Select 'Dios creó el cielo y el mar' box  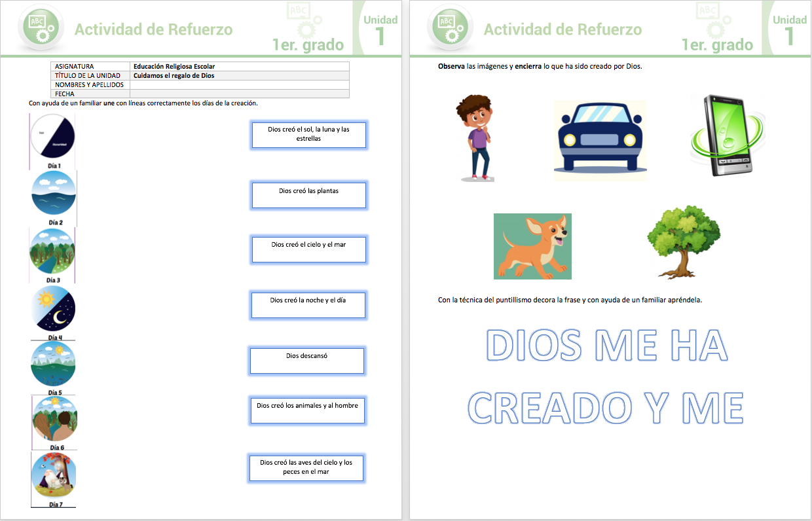(308, 249)
